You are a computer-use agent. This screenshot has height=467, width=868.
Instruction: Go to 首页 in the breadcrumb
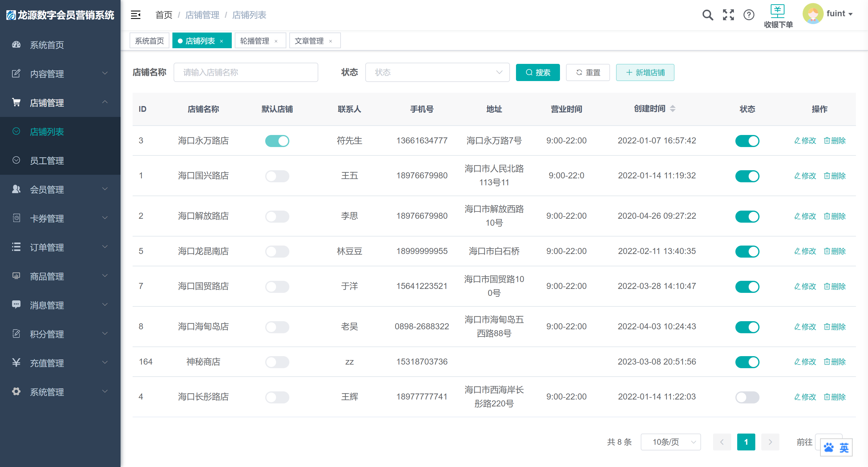pos(164,15)
